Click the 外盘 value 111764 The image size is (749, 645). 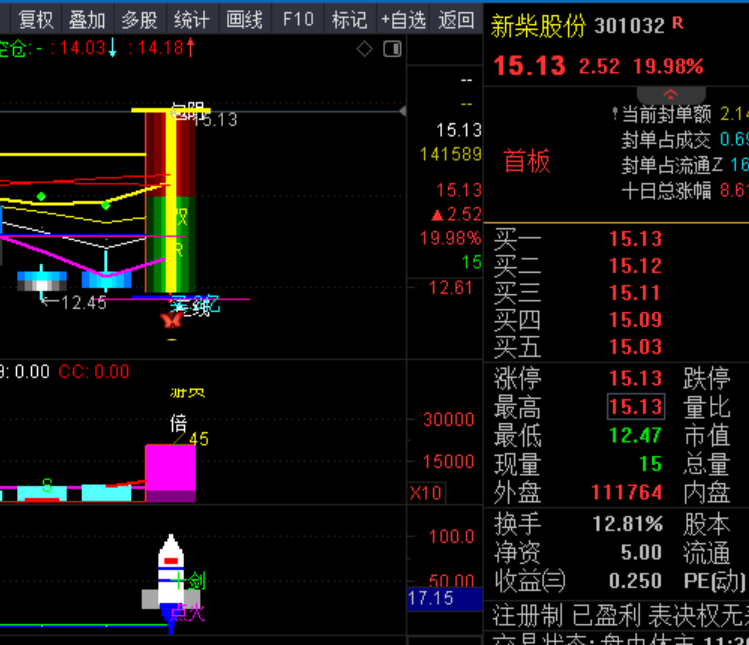click(627, 493)
